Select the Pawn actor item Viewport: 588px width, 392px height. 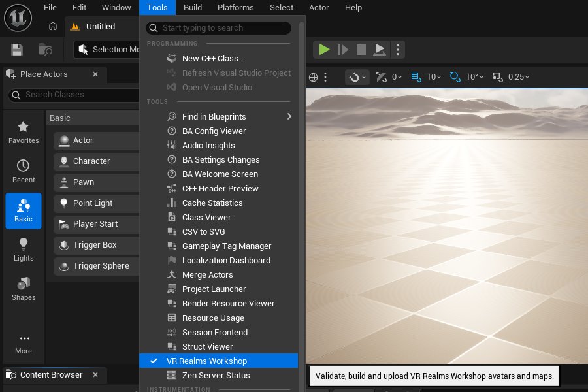click(97, 182)
